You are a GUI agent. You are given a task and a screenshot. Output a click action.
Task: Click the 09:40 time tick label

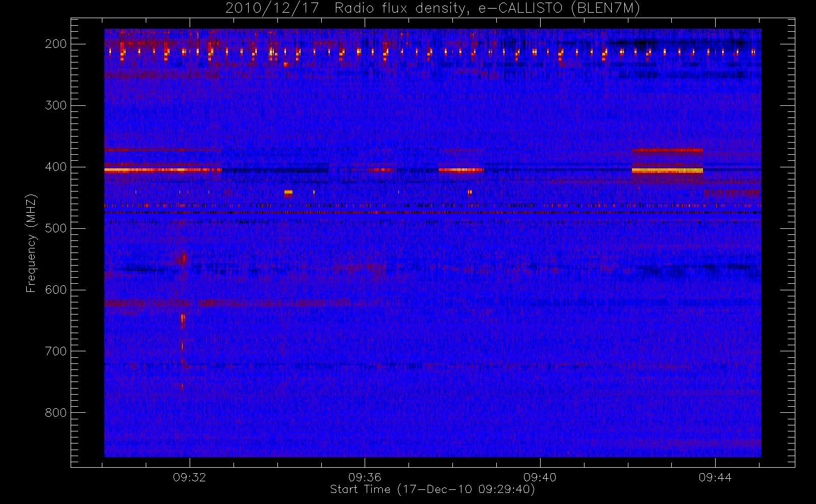(x=540, y=477)
